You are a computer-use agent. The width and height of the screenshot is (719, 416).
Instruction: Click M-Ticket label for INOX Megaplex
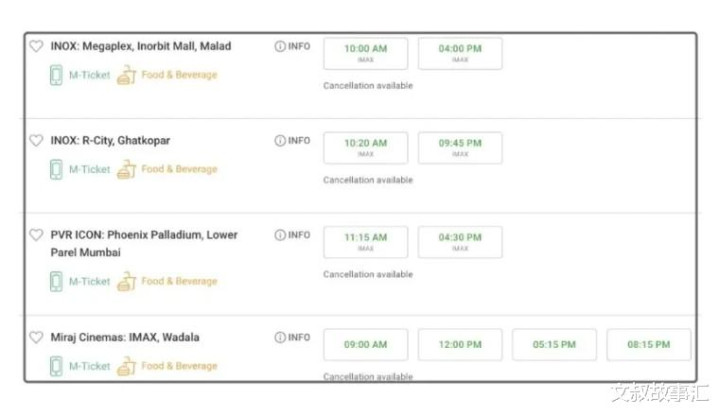[x=89, y=75]
